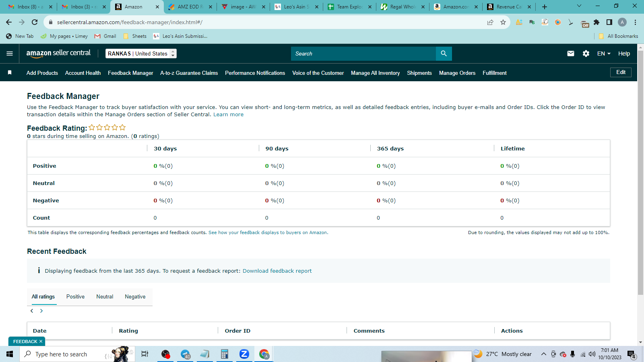Select the Neutral ratings tab
Screen dimensions: 644x362
105,296
